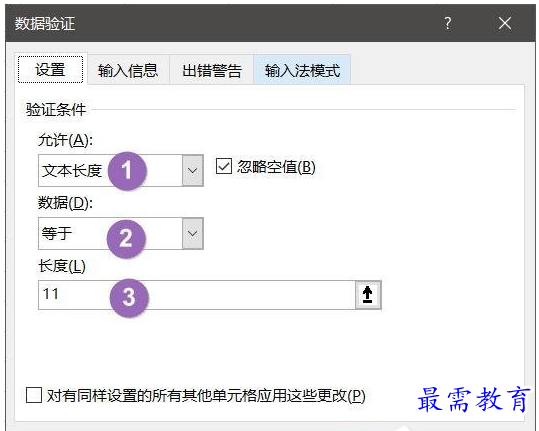Click the help question mark icon
The width and height of the screenshot is (539, 431).
point(448,23)
